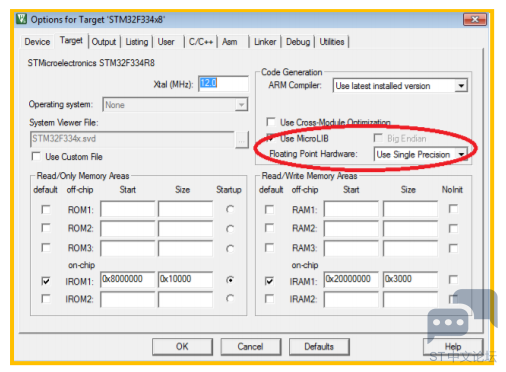Check the RAM2 default checkbox
This screenshot has width=506, height=372.
269,228
